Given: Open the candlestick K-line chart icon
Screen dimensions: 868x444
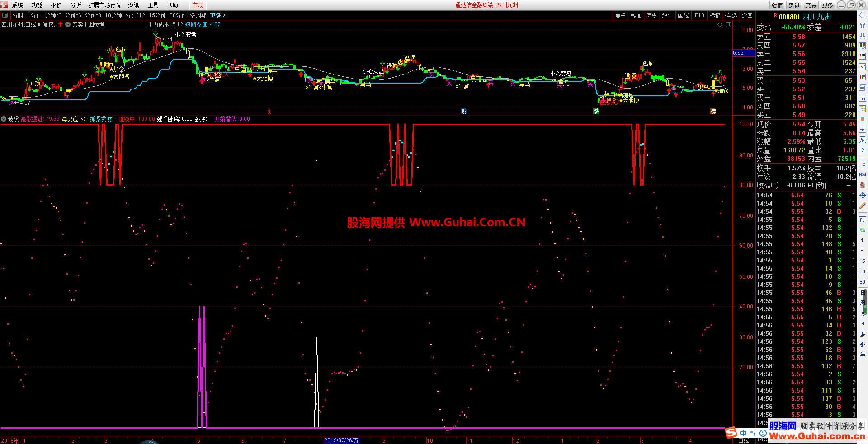Looking at the screenshot, I should coord(863,77).
